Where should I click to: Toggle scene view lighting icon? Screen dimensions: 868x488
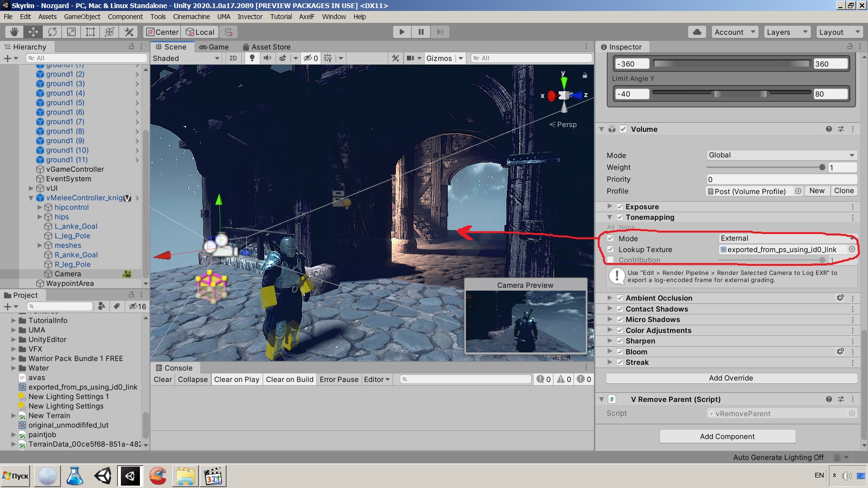252,58
